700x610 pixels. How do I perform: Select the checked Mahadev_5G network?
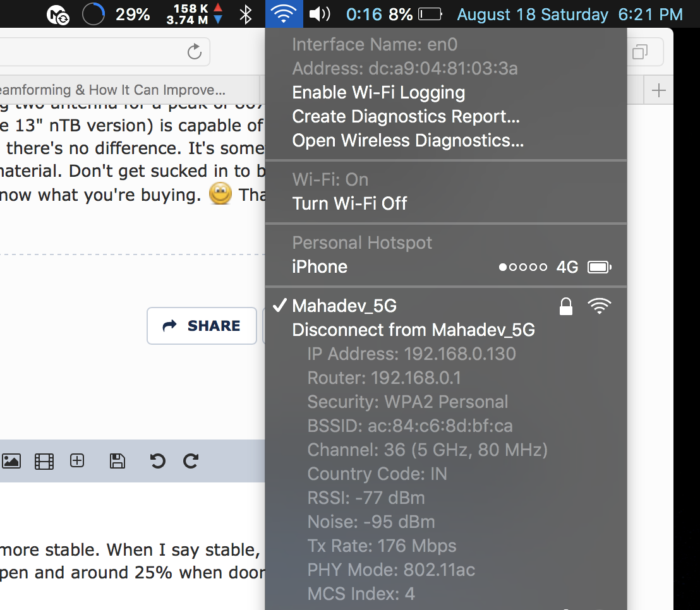tap(446, 306)
